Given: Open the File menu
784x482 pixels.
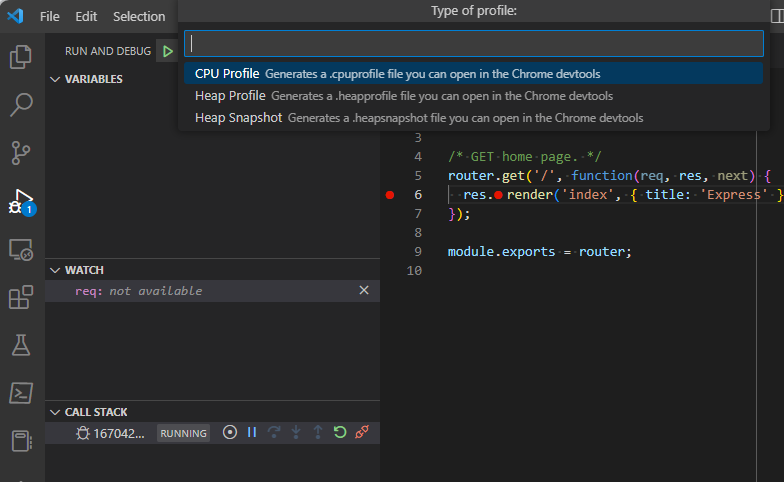Looking at the screenshot, I should pyautogui.click(x=50, y=16).
